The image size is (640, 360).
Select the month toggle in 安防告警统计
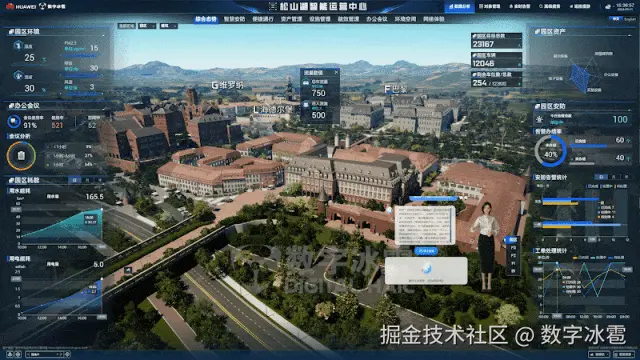pos(613,177)
